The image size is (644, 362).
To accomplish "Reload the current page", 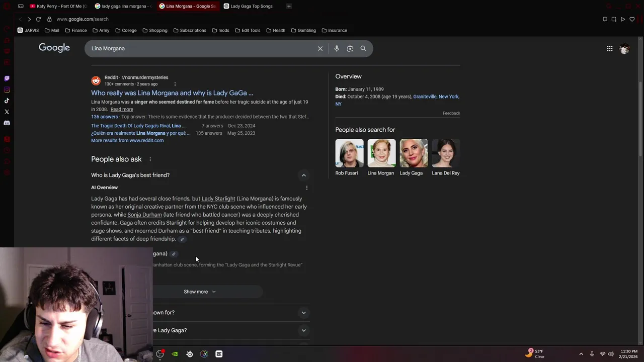I will point(38,19).
